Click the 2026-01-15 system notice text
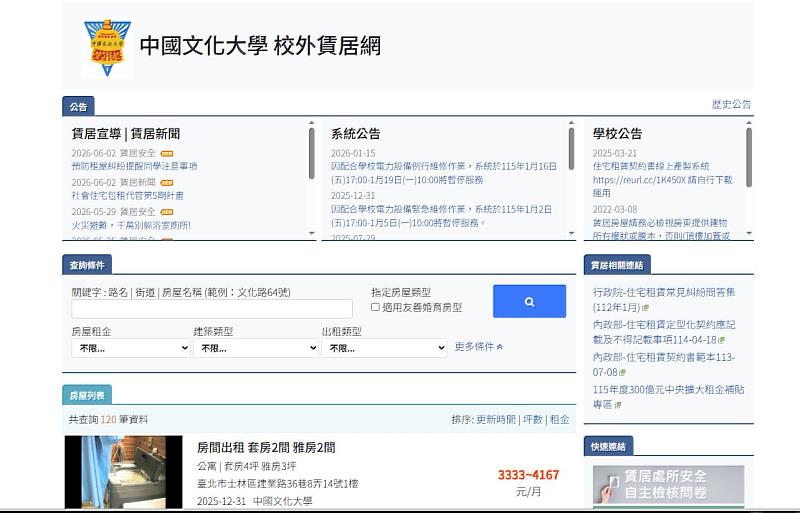The height and width of the screenshot is (513, 800). (x=444, y=173)
